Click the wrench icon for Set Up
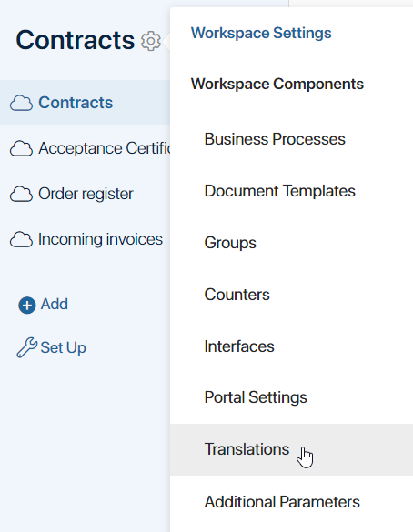The width and height of the screenshot is (413, 532). pos(26,347)
